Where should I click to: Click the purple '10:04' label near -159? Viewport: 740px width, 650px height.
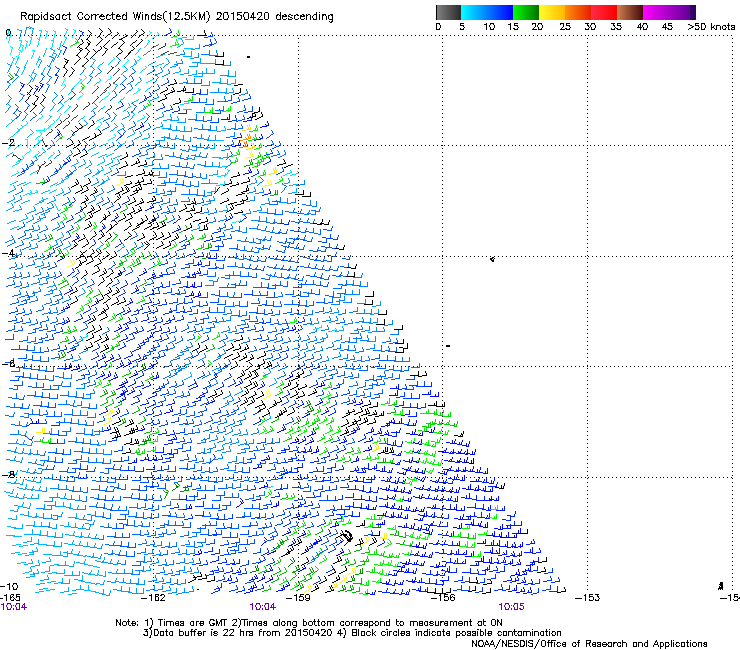click(262, 607)
